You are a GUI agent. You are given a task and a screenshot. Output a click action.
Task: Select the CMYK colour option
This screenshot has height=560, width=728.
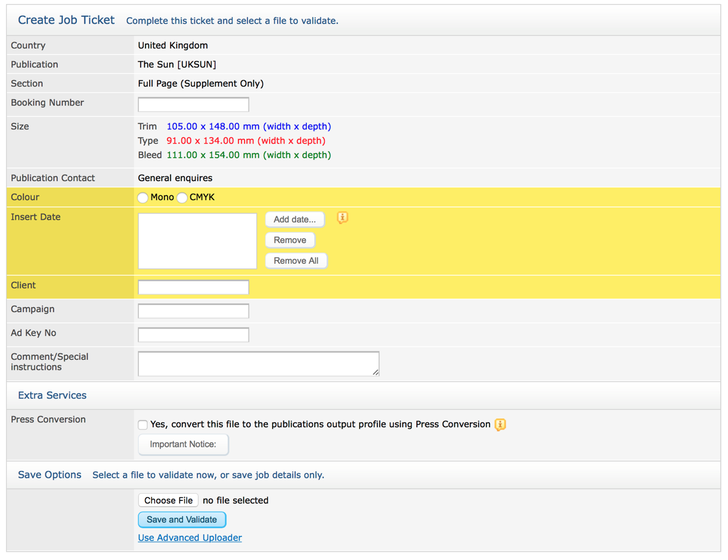(x=182, y=198)
